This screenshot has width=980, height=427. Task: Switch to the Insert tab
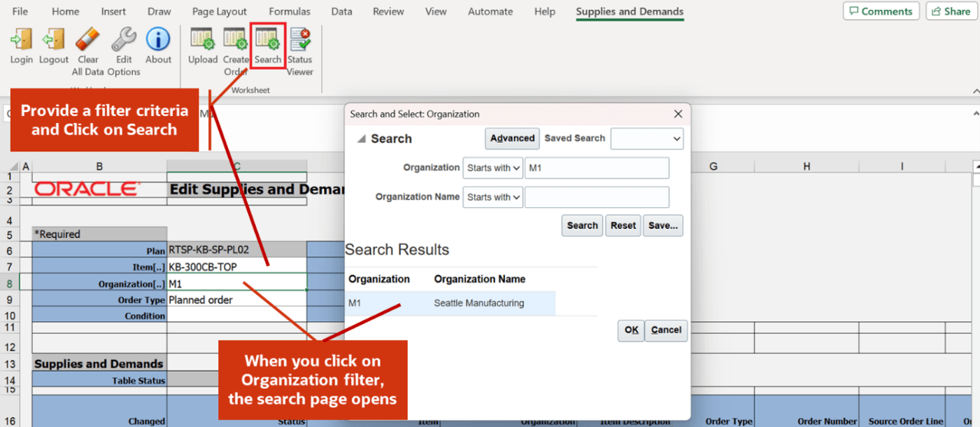click(x=113, y=11)
